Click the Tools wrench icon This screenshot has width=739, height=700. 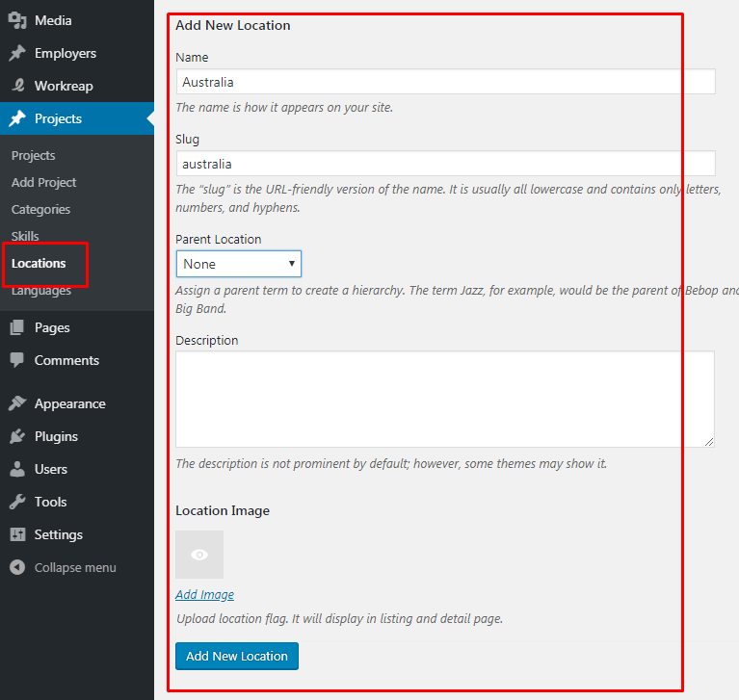point(17,502)
